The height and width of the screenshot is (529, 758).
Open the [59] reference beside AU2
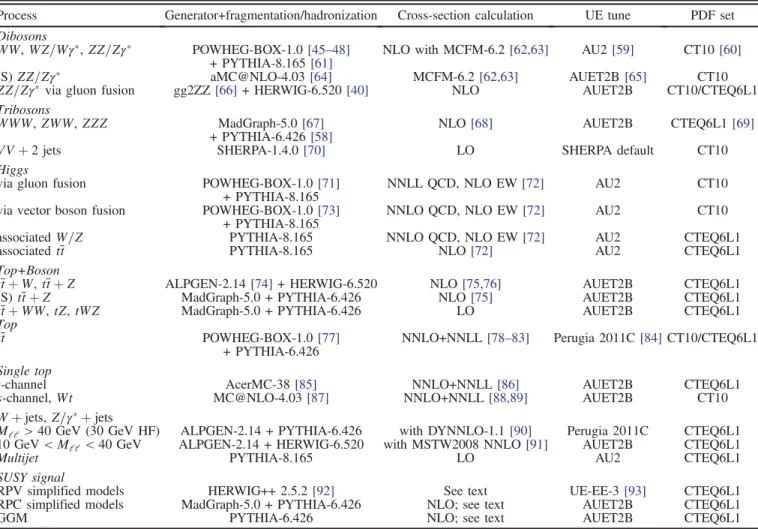pyautogui.click(x=623, y=50)
